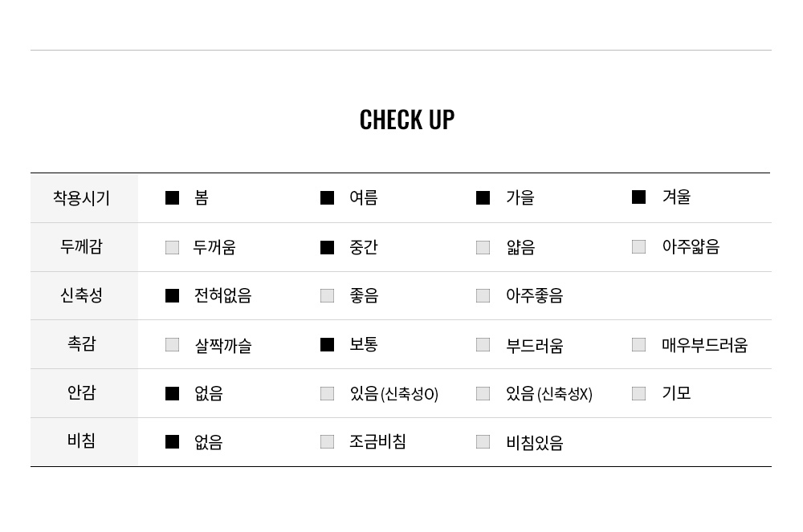Screen dimensions: 803x532
Task: Select the 조금비침 see-through checkbox
Action: pos(327,442)
